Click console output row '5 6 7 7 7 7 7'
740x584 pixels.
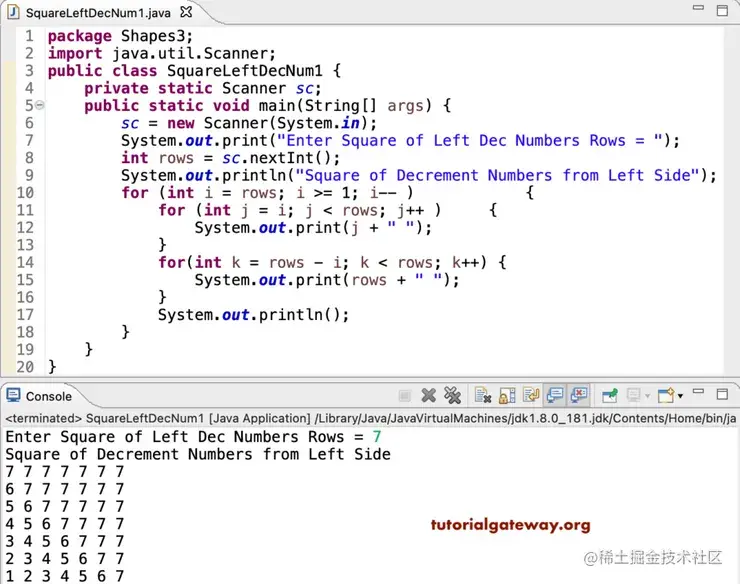(65, 507)
